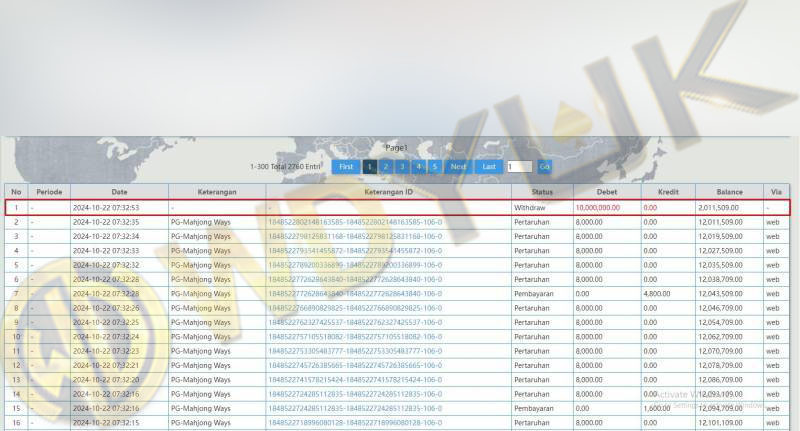
Task: Click the date 2024-10-22 07:32:15
Action: click(x=106, y=423)
